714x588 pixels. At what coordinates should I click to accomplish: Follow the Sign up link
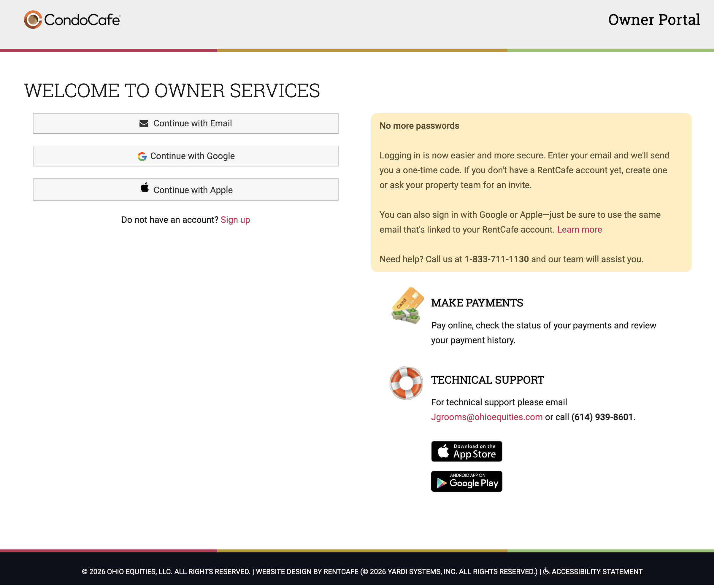[235, 220]
